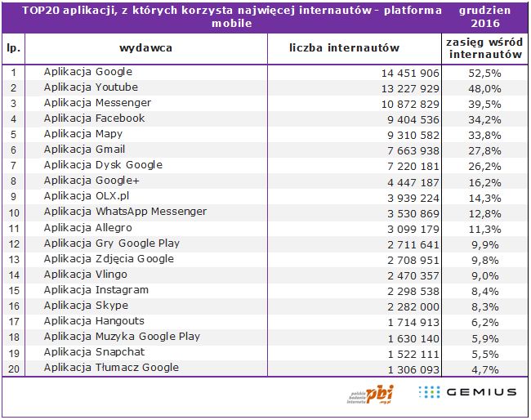The height and width of the screenshot is (420, 531).
Task: Select the 'Aplikacja Facebook' cell
Action: click(x=94, y=118)
